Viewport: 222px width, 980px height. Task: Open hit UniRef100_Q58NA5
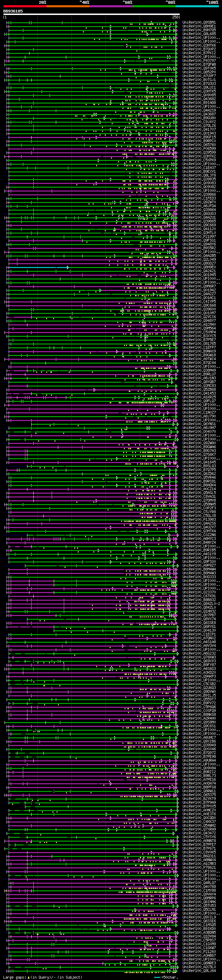(199, 504)
